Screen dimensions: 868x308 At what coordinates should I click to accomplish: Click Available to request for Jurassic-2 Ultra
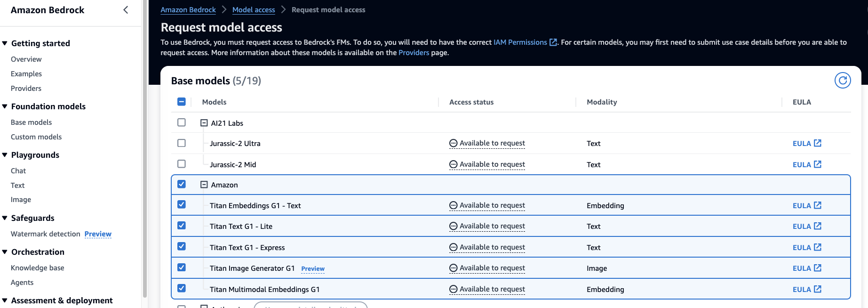pos(492,143)
